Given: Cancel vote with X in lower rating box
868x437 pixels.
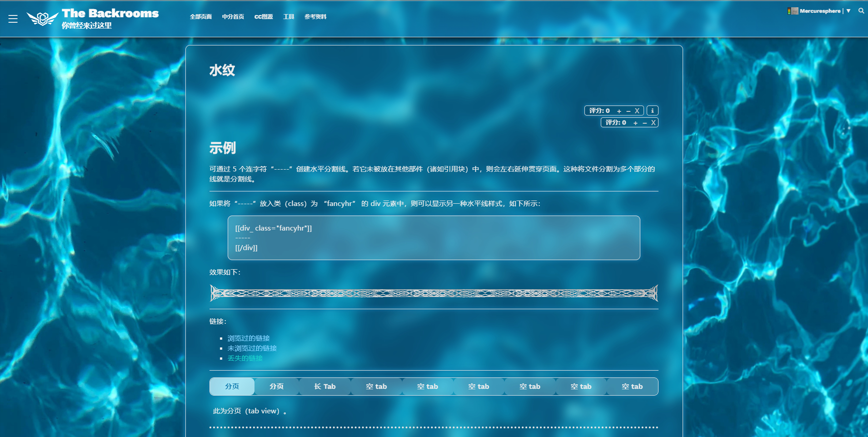Looking at the screenshot, I should [653, 123].
